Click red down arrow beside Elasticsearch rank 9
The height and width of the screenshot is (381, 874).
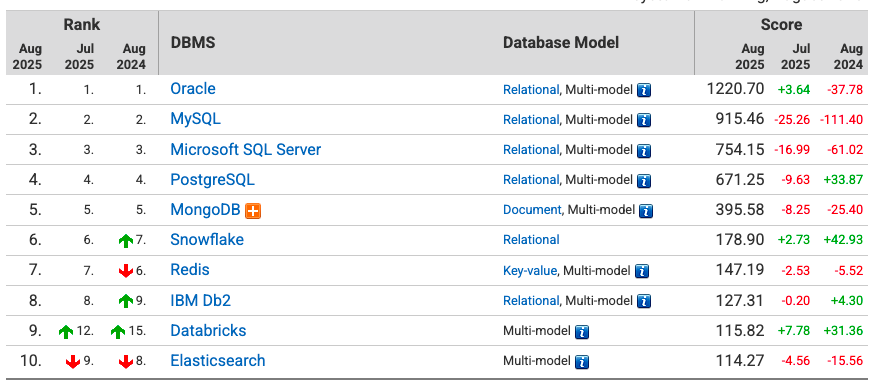click(72, 362)
